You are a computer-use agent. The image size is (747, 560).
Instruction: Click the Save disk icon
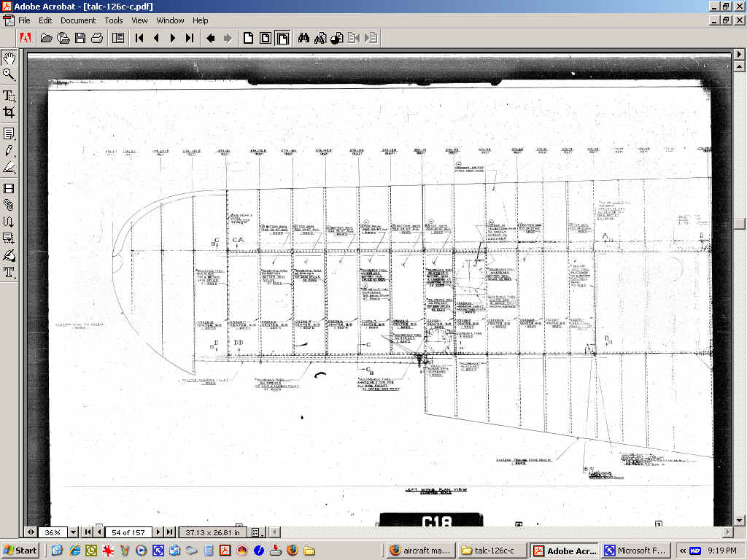pos(80,38)
